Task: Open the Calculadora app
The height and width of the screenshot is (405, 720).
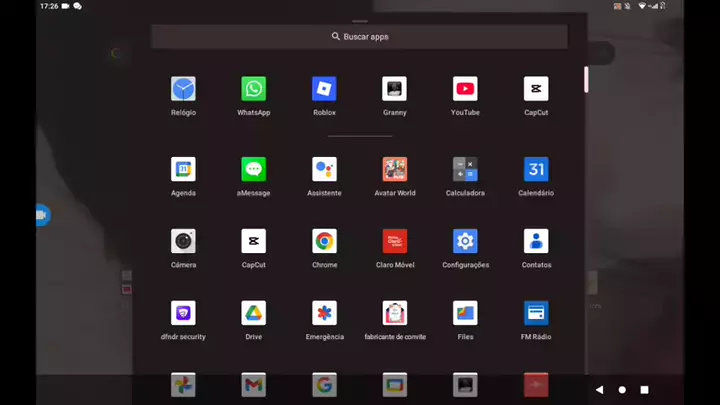Action: pyautogui.click(x=465, y=169)
